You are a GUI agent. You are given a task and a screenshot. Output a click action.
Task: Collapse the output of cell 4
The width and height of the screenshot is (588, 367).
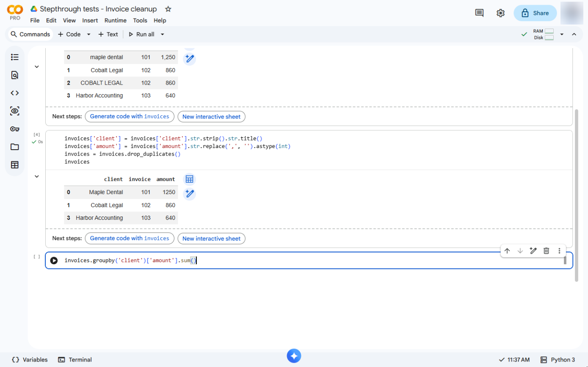(x=37, y=176)
